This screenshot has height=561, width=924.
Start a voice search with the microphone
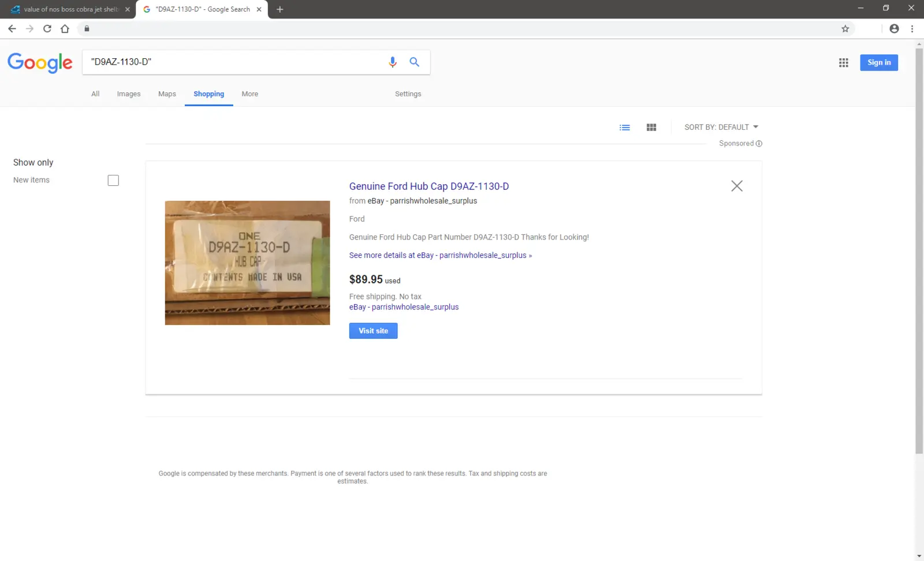click(x=393, y=62)
